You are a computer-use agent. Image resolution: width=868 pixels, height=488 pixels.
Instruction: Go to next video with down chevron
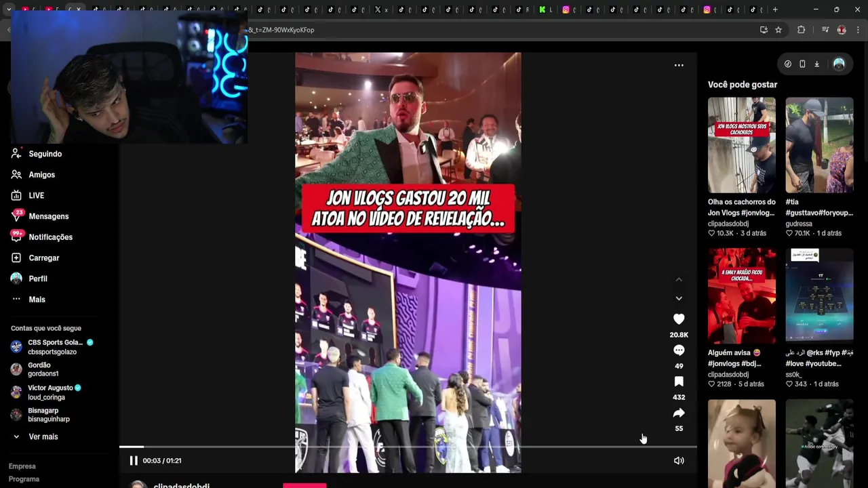coord(679,298)
